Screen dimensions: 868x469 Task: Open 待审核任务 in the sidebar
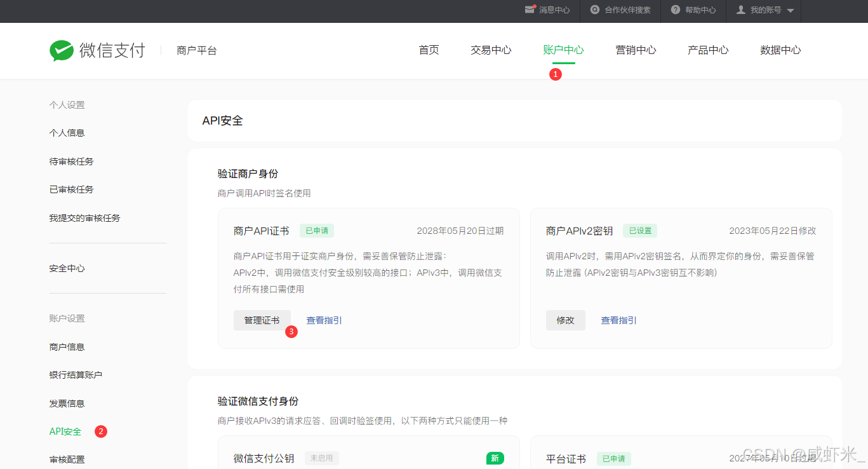72,161
